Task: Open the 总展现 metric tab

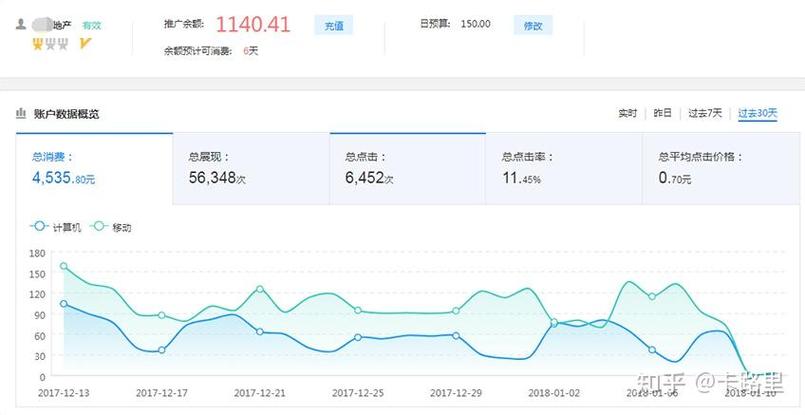Action: (251, 169)
